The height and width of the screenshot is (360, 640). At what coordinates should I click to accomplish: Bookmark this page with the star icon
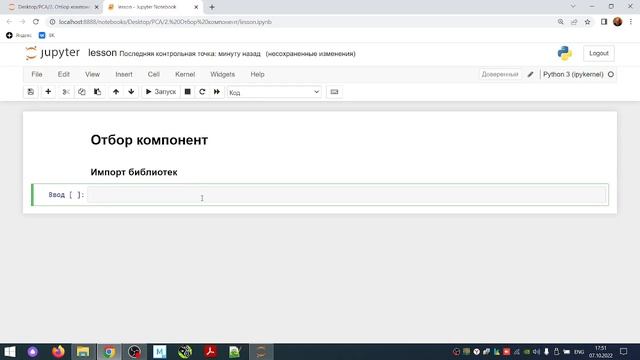(587, 22)
